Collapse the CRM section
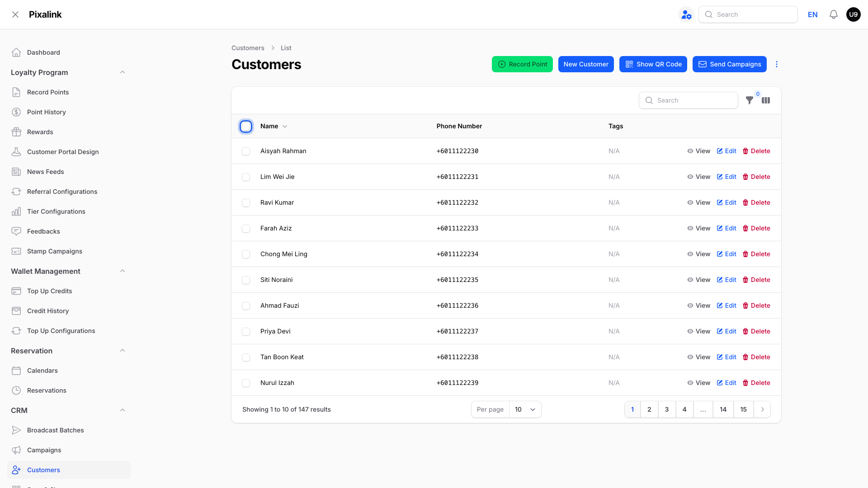 (123, 410)
